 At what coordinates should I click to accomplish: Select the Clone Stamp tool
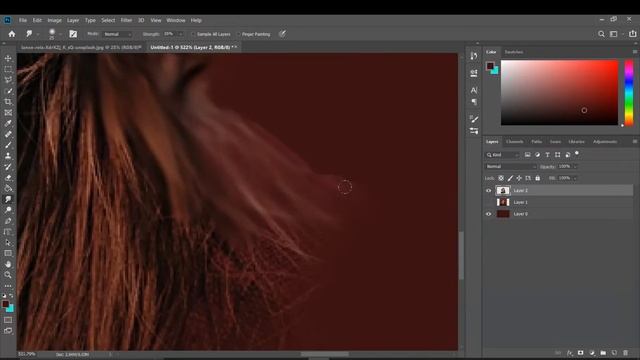[x=8, y=156]
